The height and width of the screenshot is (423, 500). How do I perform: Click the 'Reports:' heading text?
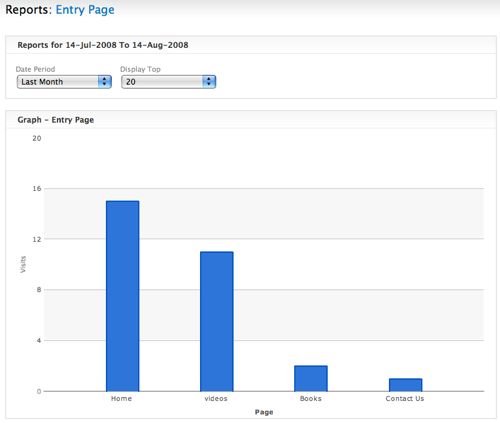[x=29, y=10]
